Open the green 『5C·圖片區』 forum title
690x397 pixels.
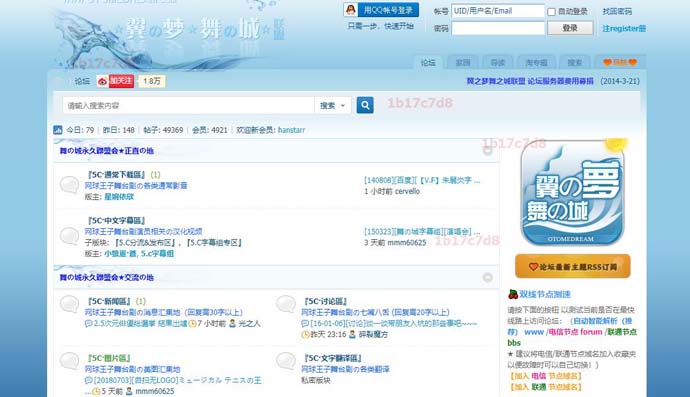pyautogui.click(x=110, y=358)
